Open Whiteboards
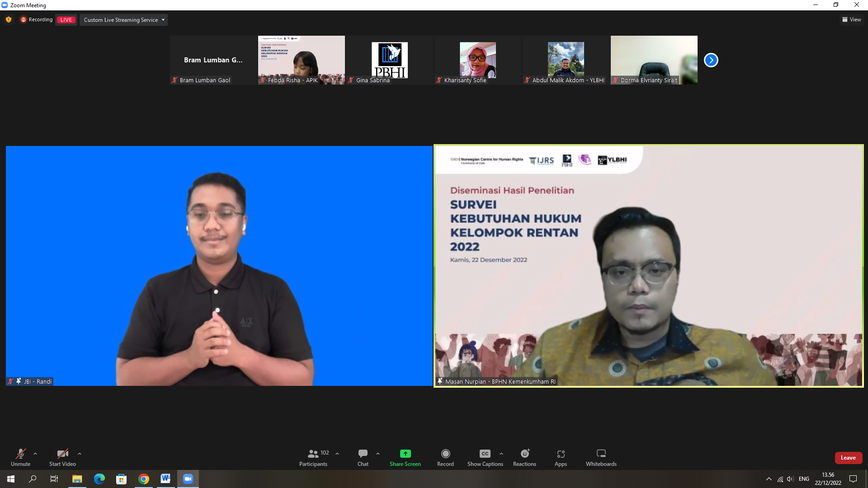 click(x=601, y=454)
